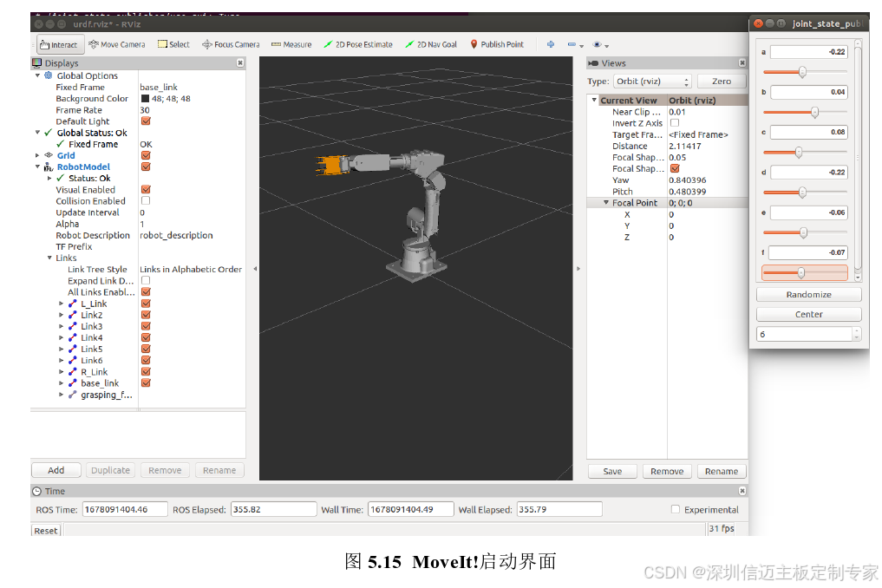Click the joint a slider
This screenshot has width=882, height=588.
[x=802, y=72]
